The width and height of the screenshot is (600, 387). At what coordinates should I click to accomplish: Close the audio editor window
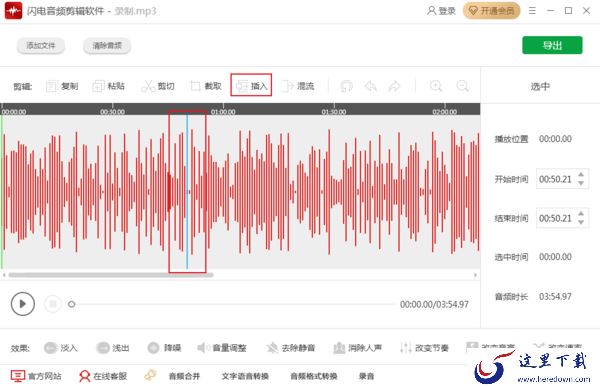point(586,11)
